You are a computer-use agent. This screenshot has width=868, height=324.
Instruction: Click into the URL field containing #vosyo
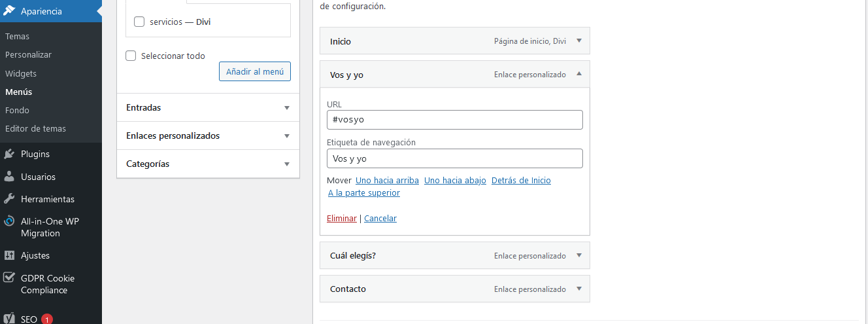coord(454,120)
